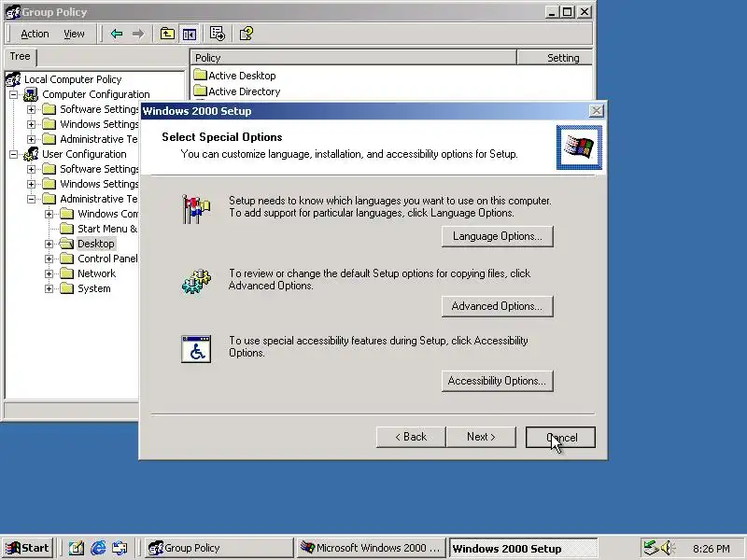Launch Outlook Express quick launch icon
This screenshot has width=747, height=560.
pos(120,548)
